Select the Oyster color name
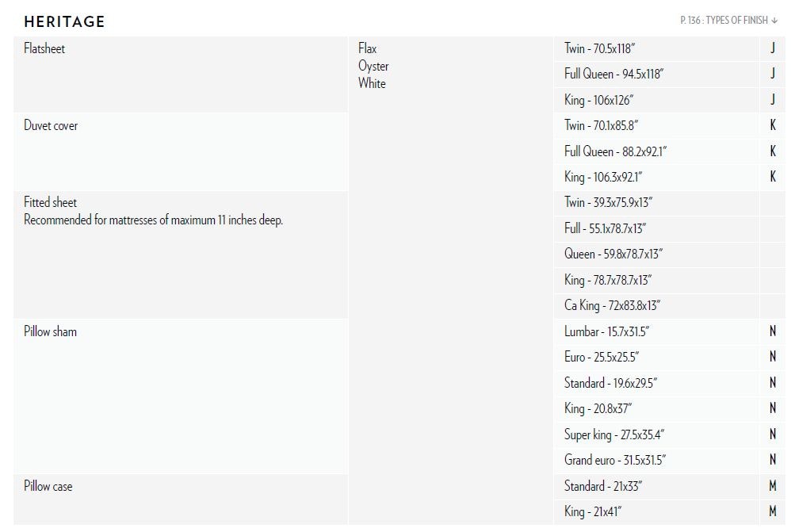The height and width of the screenshot is (532, 795). [x=373, y=66]
